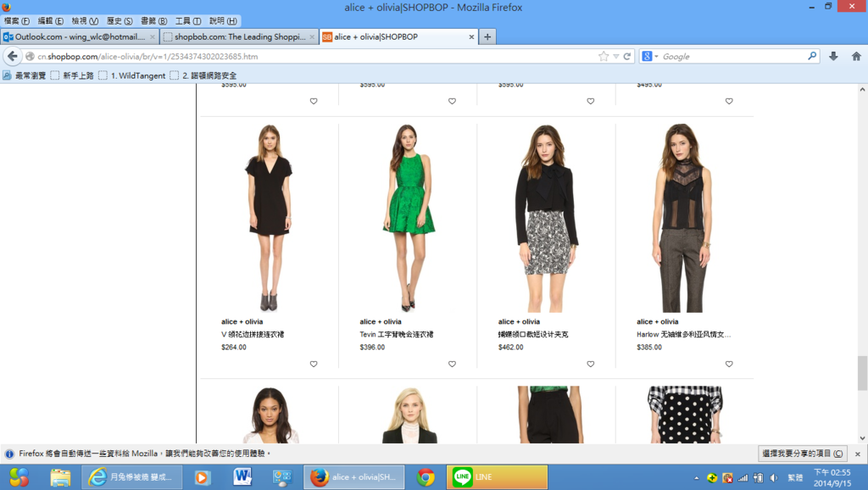868x490 pixels.
Task: Favorite the $264.00 V-neck dress heart
Action: (314, 364)
